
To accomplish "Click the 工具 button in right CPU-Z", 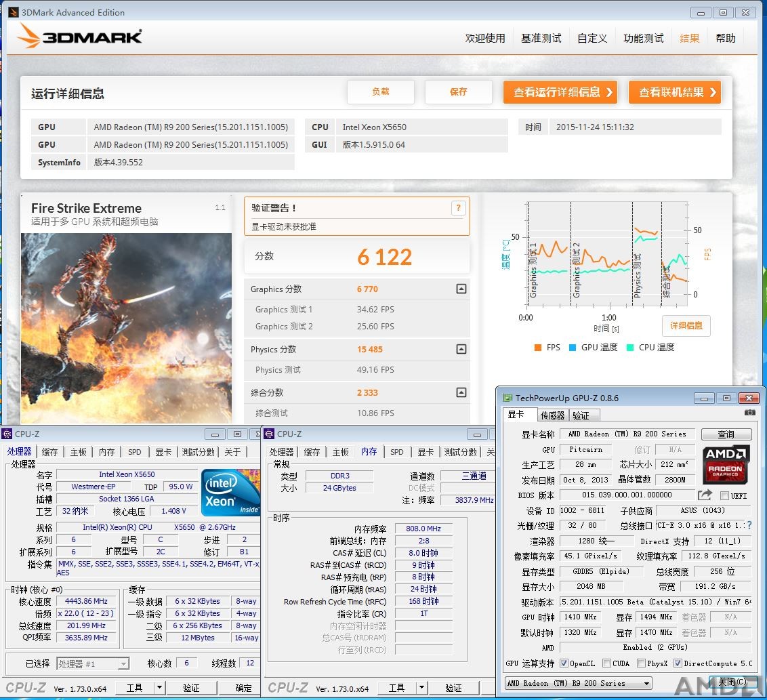I will click(x=396, y=688).
